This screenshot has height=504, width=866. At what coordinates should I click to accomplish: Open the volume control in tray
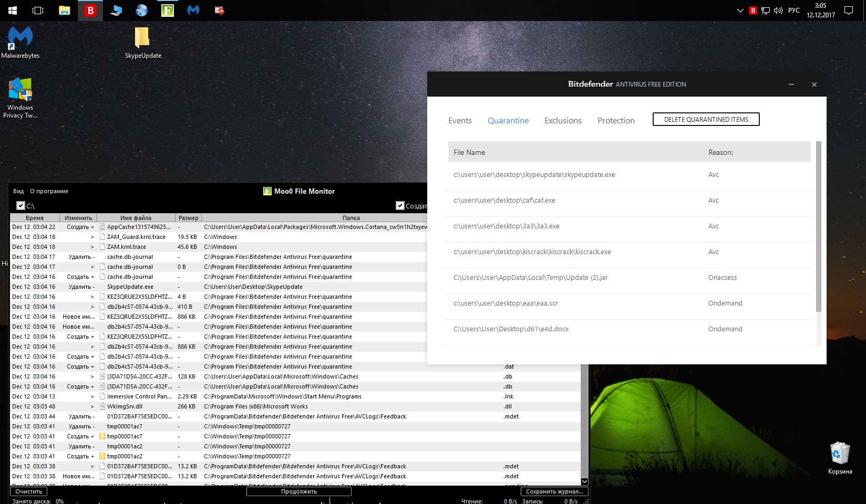tap(778, 10)
